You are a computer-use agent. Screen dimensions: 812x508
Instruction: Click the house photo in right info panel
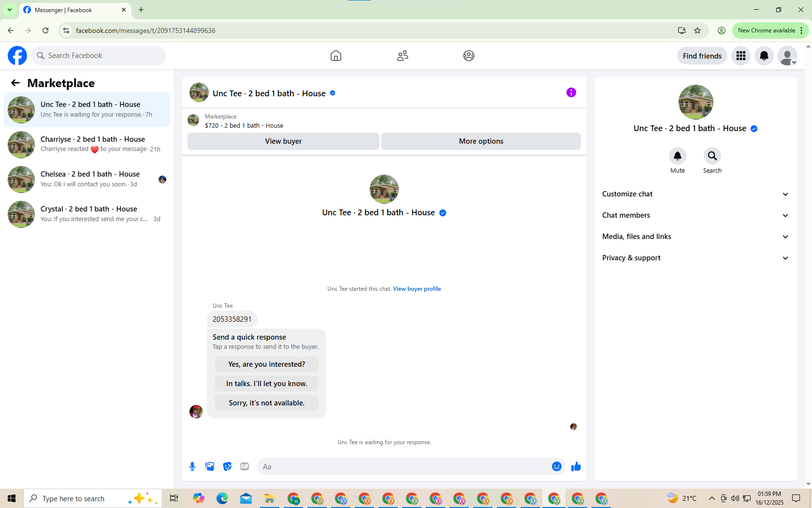pyautogui.click(x=696, y=102)
